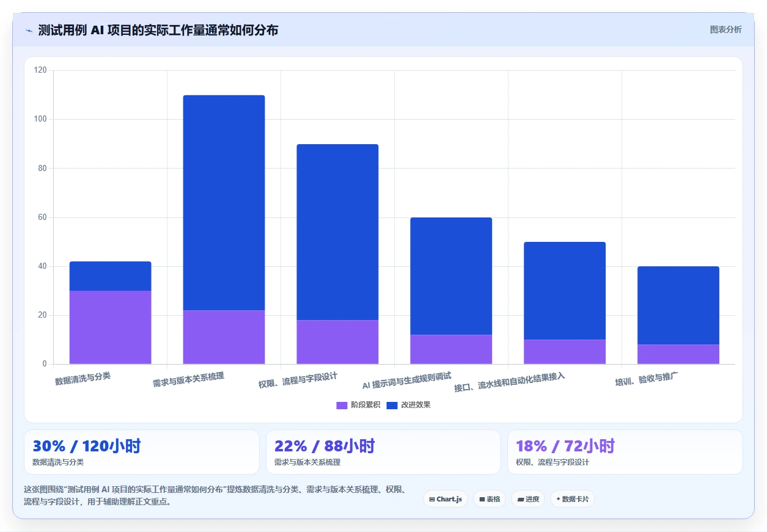Click the blue bar segment for AI 提示词与生成规则调试
This screenshot has height=532, width=767.
(x=451, y=276)
